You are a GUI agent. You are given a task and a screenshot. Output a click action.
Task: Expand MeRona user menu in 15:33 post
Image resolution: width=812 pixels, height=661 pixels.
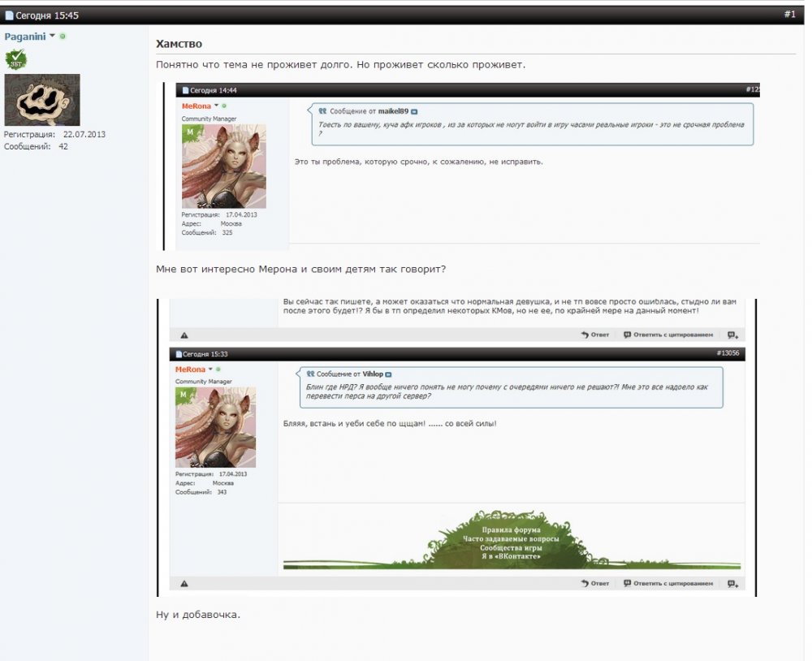pyautogui.click(x=210, y=369)
